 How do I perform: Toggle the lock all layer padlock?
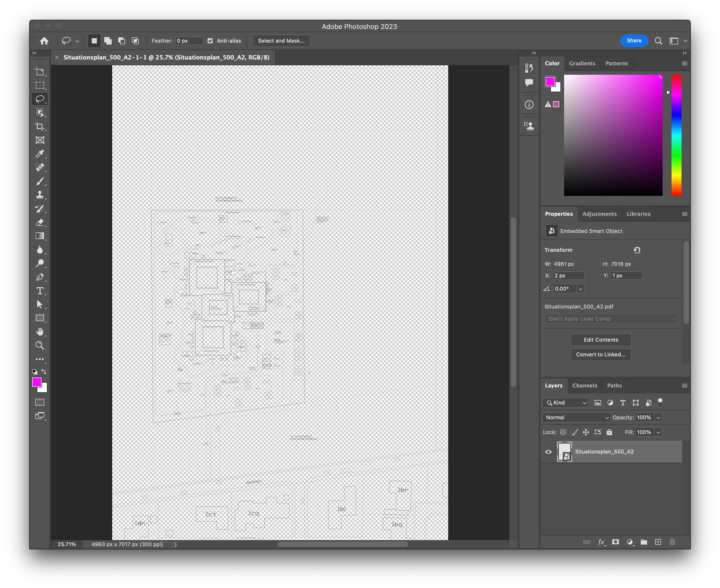click(609, 432)
